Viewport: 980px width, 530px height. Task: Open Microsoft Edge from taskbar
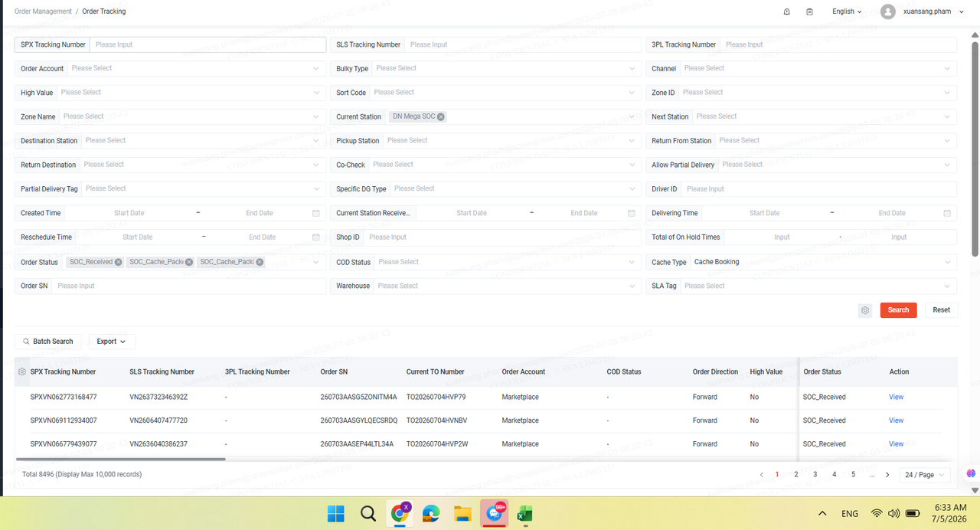[430, 513]
